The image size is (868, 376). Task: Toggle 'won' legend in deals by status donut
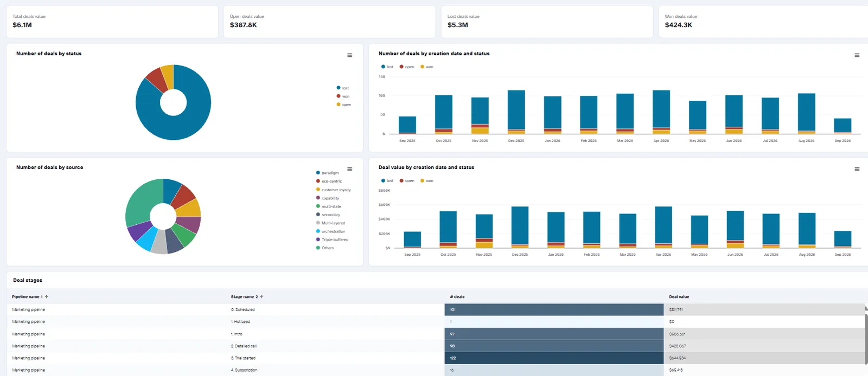(x=343, y=96)
